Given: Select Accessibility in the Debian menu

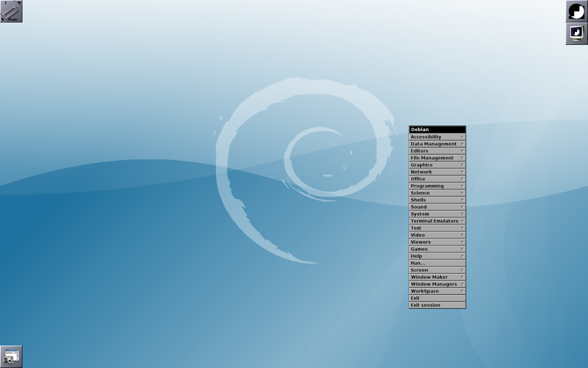Looking at the screenshot, I should 434,137.
